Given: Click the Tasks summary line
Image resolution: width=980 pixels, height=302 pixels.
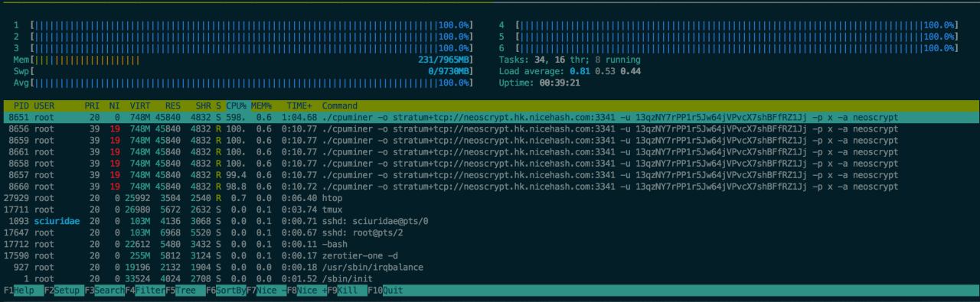Looking at the screenshot, I should pyautogui.click(x=570, y=59).
